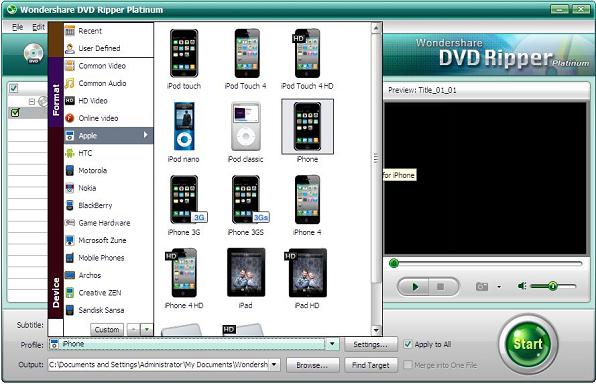Toggle the Merge into One File checkbox
596x384 pixels.
pos(407,365)
